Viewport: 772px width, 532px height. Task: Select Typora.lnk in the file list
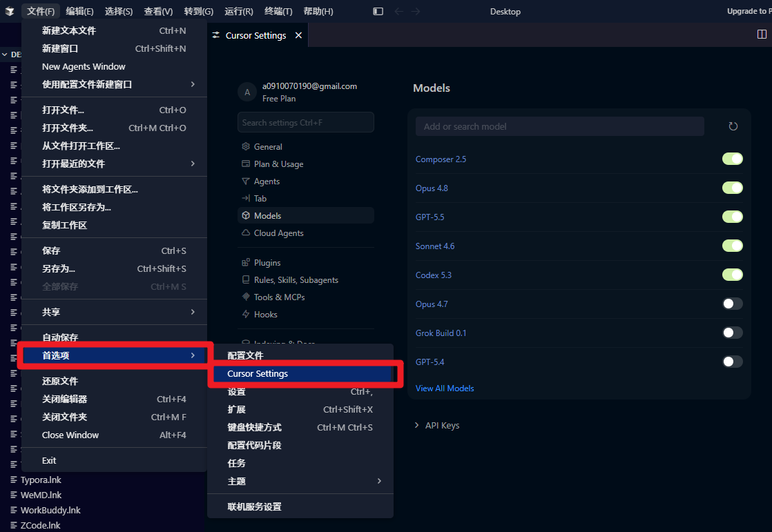point(41,480)
